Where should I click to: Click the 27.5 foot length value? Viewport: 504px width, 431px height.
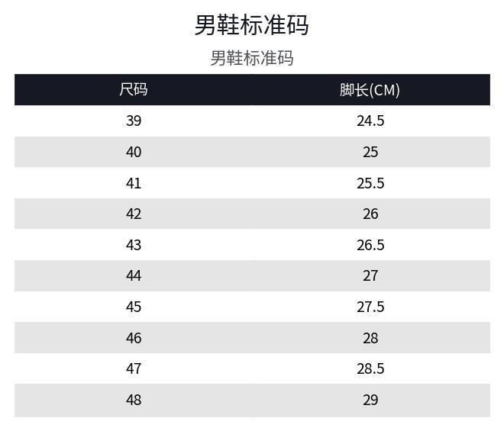[370, 307]
